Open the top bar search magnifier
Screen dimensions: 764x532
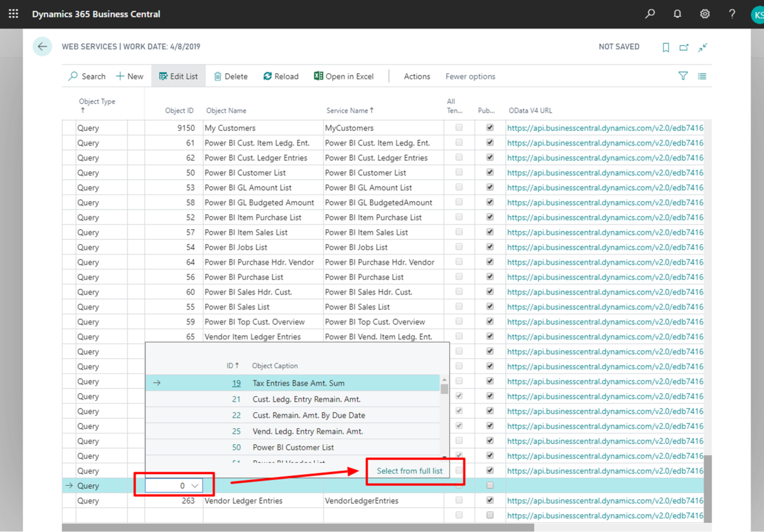650,14
